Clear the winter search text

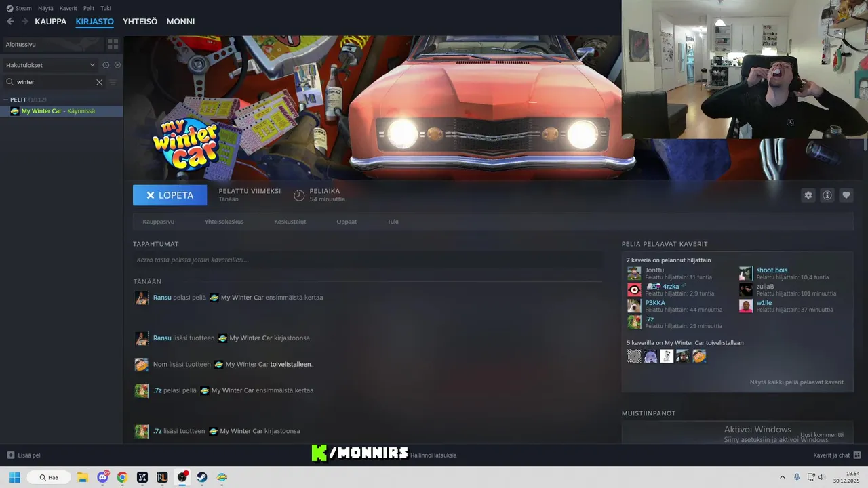coord(99,82)
